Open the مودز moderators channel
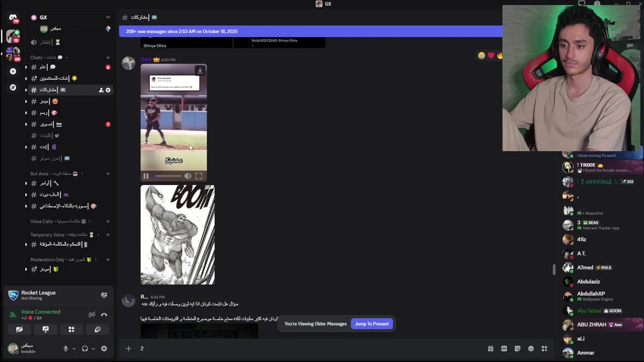644x362 pixels. point(69,269)
